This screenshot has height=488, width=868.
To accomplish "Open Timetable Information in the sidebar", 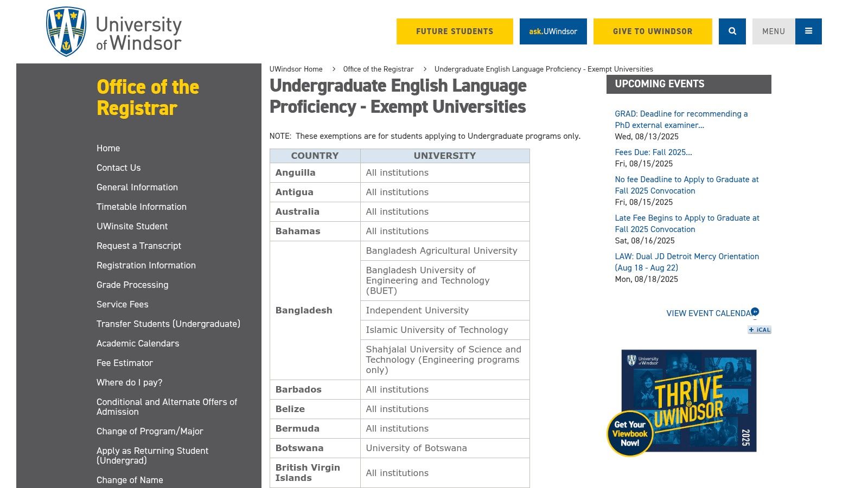I will pos(142,207).
